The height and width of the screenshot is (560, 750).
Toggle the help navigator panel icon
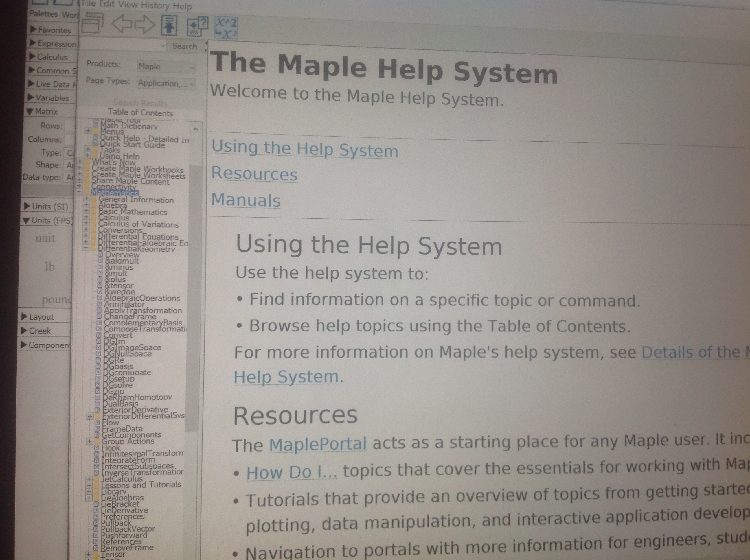(x=93, y=23)
